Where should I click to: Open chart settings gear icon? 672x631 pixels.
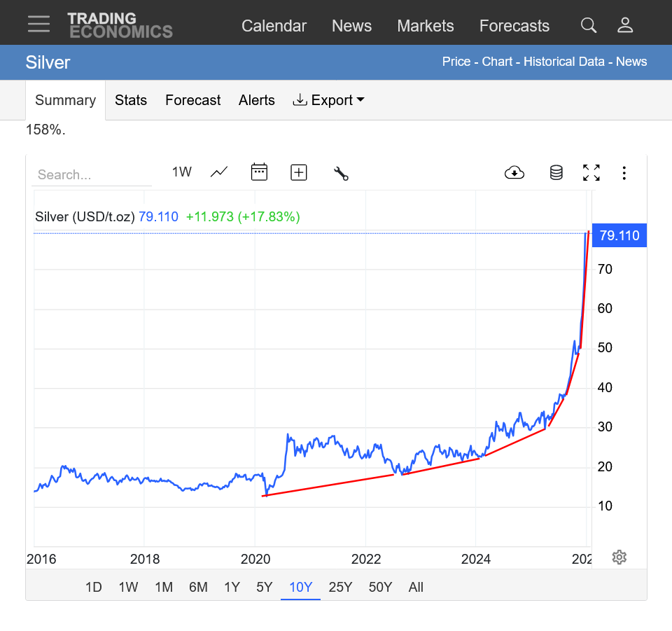pos(619,557)
